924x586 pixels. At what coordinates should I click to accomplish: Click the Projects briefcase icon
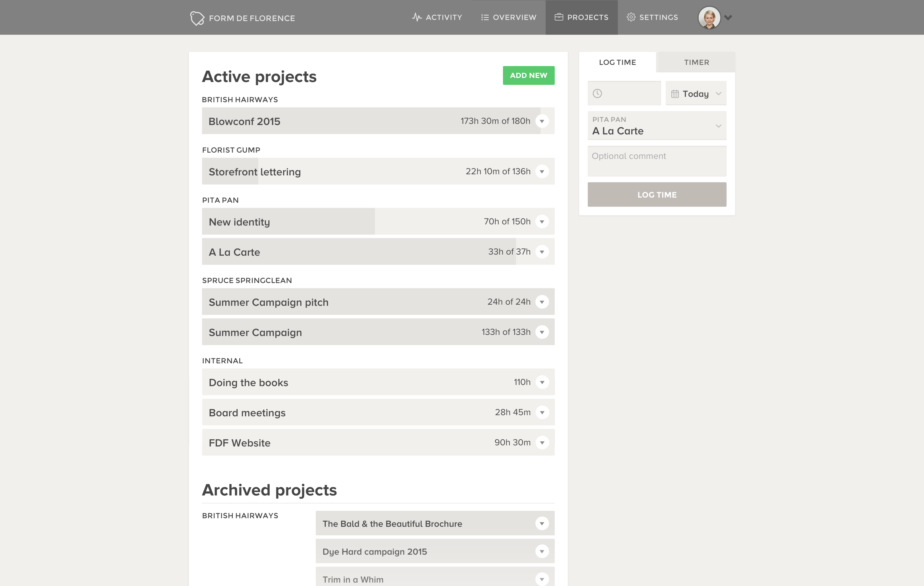[559, 17]
